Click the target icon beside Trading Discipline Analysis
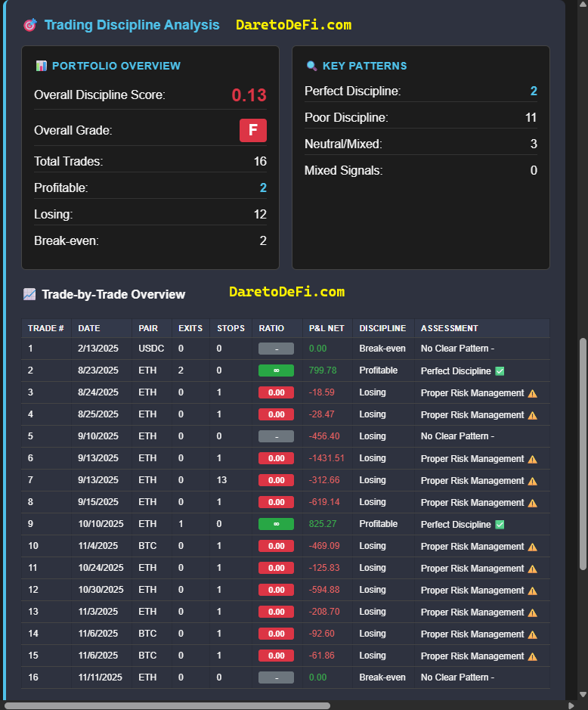Image resolution: width=588 pixels, height=710 pixels. 30,25
